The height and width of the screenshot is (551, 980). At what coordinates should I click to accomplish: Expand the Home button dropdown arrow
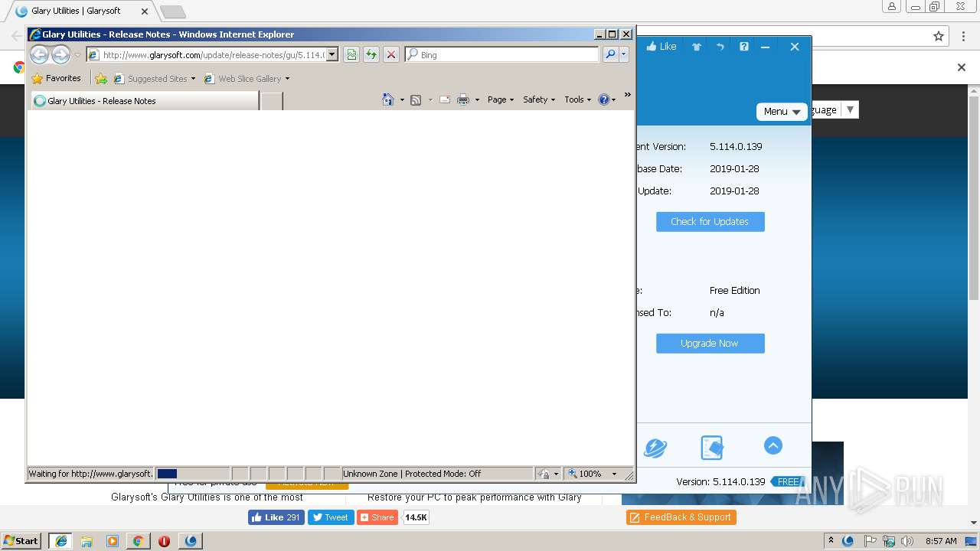point(402,99)
